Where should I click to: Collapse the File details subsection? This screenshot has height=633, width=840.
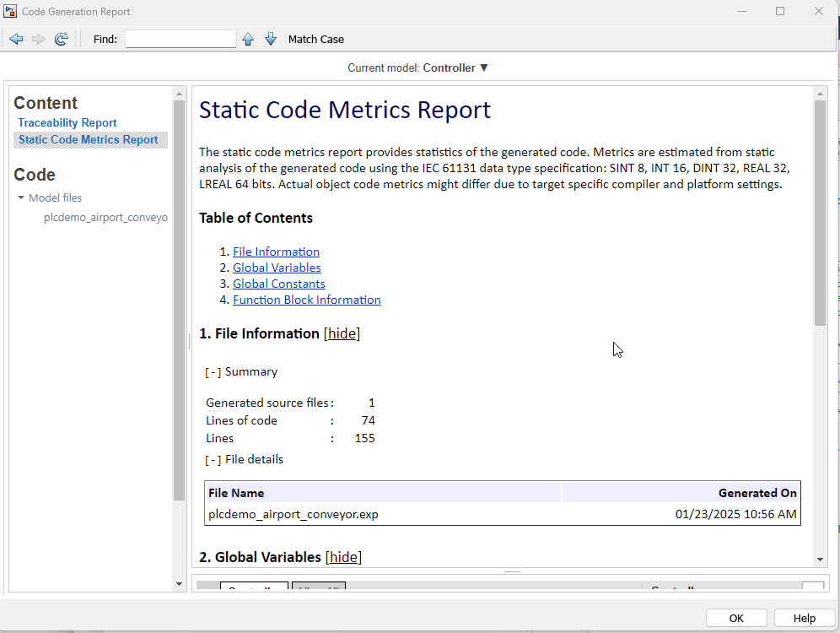coord(213,460)
